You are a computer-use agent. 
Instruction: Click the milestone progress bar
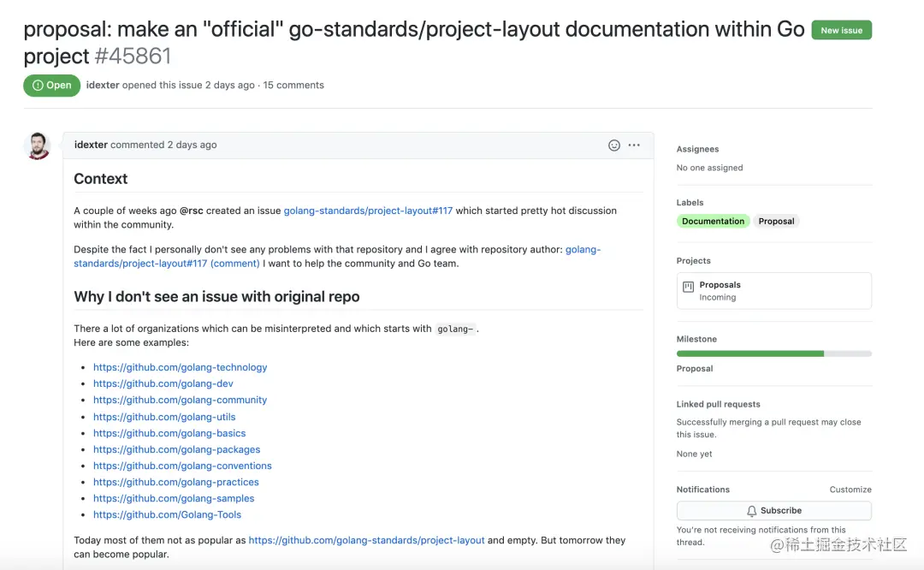click(x=773, y=353)
